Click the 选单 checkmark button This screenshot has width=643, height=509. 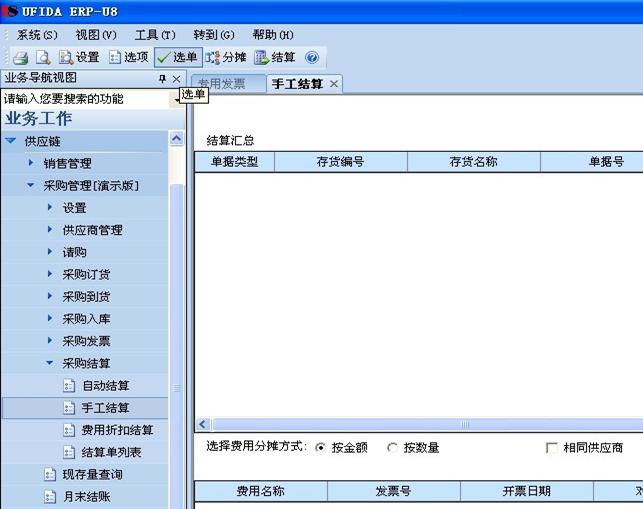[178, 57]
